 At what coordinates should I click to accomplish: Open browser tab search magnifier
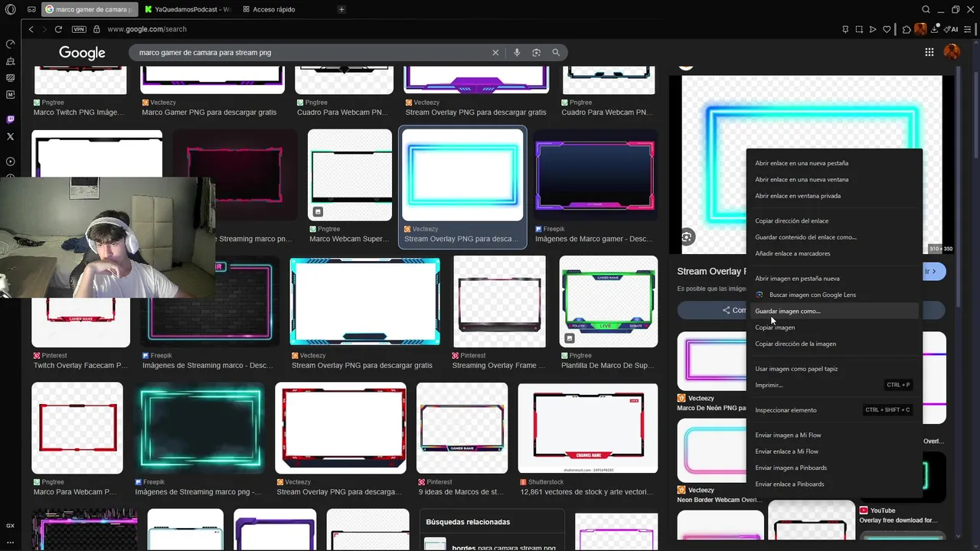[926, 9]
